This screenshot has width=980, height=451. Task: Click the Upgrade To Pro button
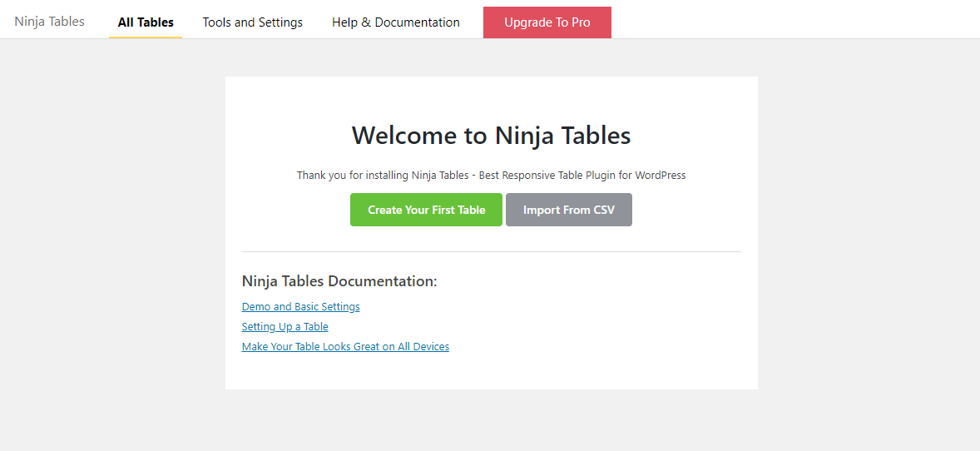547,22
